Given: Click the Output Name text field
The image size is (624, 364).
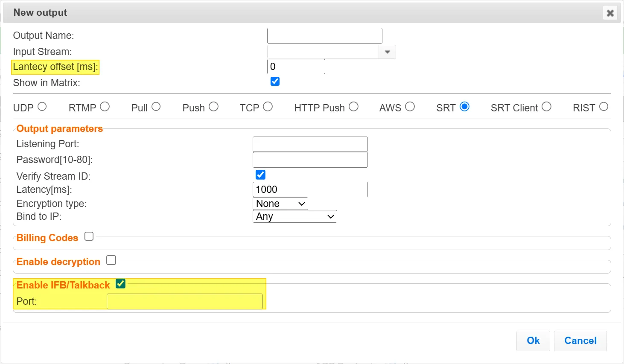Looking at the screenshot, I should [324, 35].
